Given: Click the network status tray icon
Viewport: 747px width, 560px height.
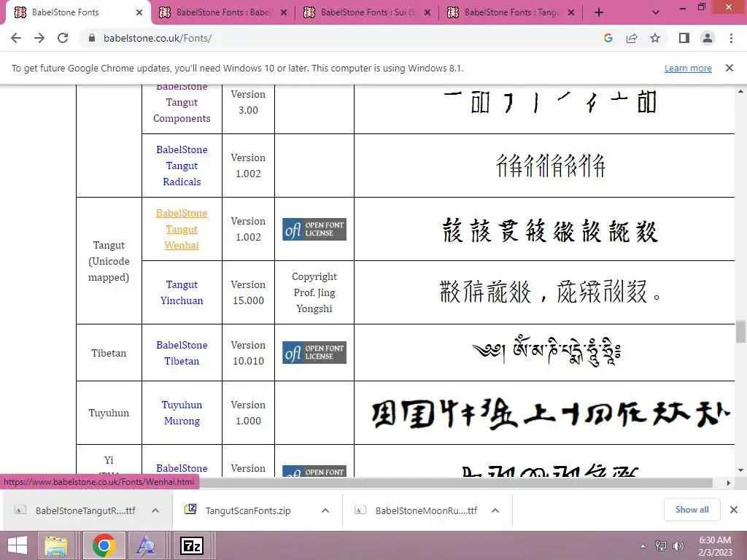Looking at the screenshot, I should click(x=660, y=545).
